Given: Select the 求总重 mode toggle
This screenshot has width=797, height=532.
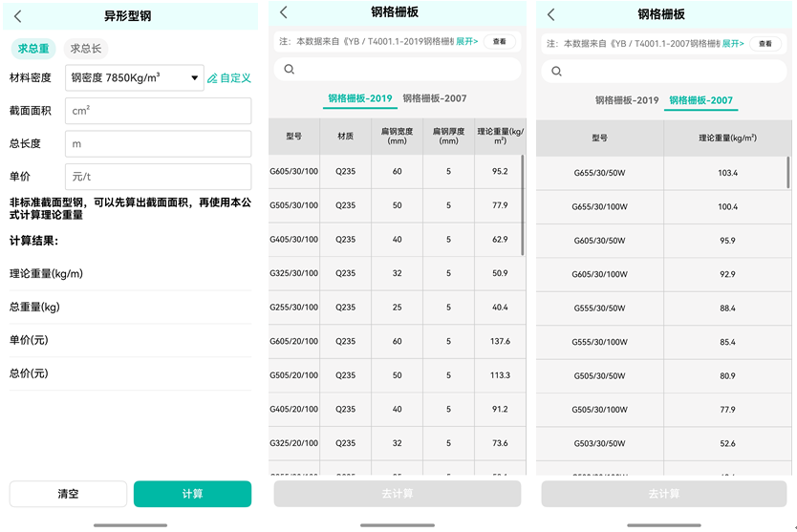Looking at the screenshot, I should click(33, 49).
